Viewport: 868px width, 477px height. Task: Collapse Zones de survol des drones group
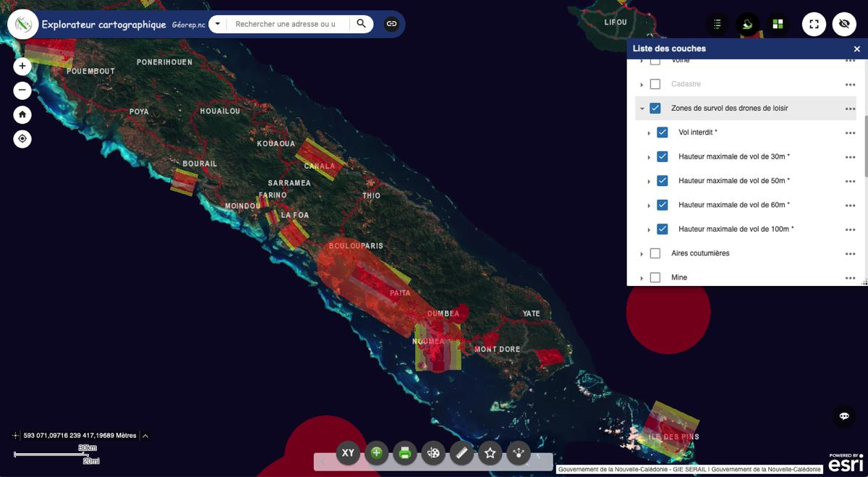642,109
